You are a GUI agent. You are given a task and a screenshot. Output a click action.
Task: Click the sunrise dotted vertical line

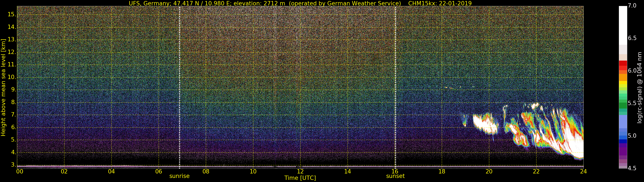(179, 87)
